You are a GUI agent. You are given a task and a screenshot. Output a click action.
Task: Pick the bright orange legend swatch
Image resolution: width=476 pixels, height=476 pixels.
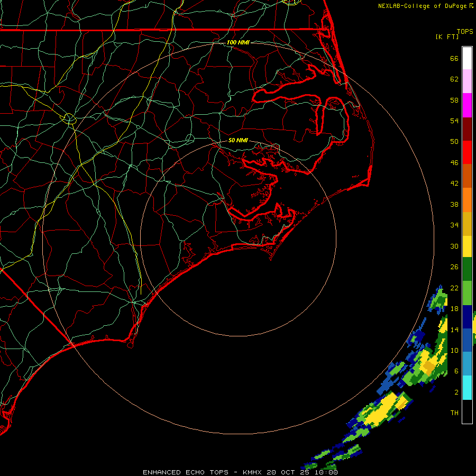[467, 200]
